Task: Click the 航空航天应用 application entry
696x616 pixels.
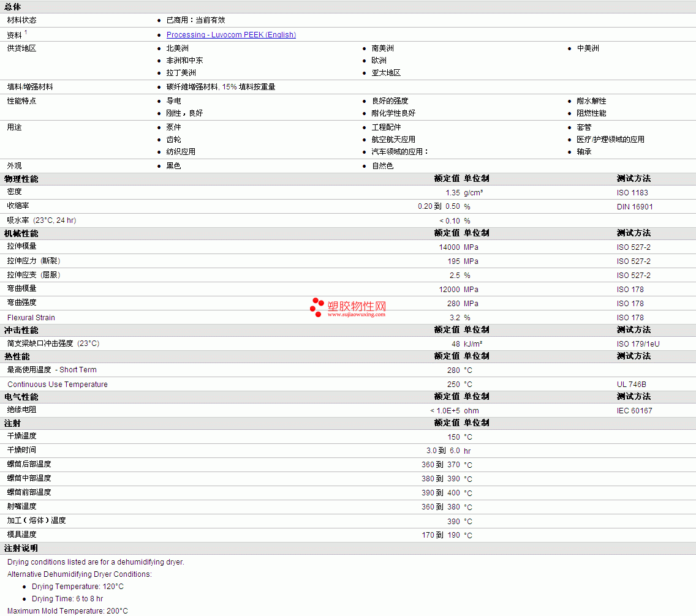Action: pos(393,139)
